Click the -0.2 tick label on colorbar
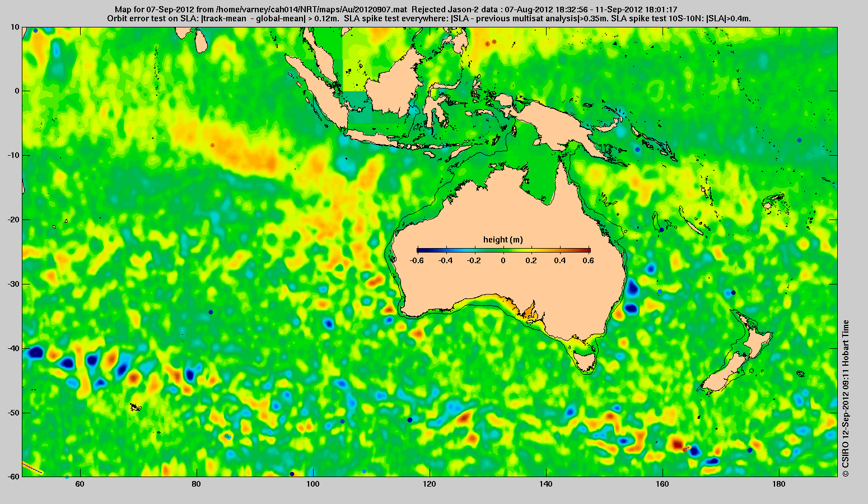 [474, 260]
